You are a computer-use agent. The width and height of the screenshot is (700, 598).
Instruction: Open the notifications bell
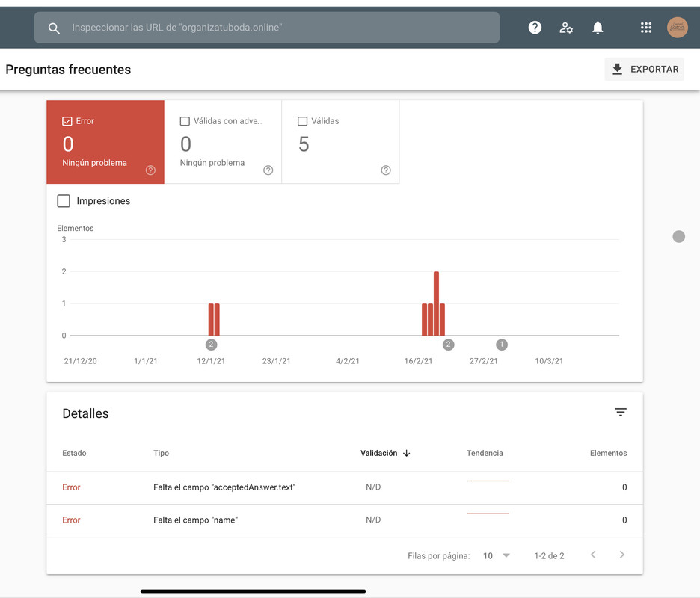(x=598, y=28)
